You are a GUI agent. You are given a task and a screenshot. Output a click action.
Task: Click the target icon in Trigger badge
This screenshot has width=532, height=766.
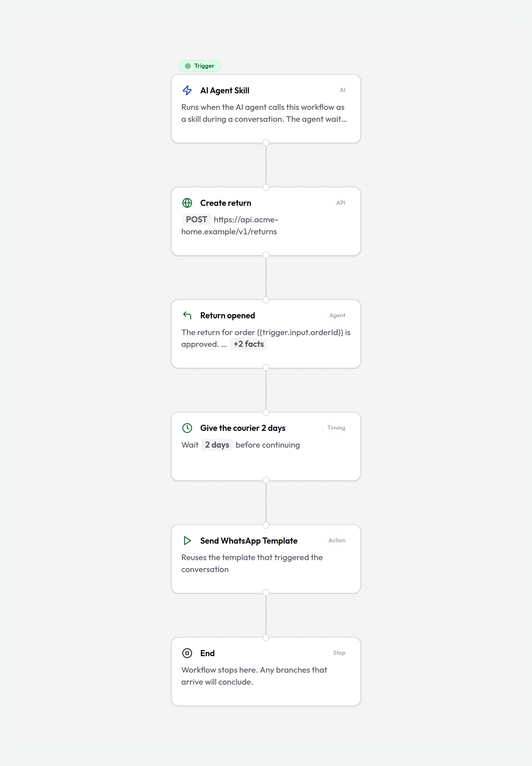[188, 66]
